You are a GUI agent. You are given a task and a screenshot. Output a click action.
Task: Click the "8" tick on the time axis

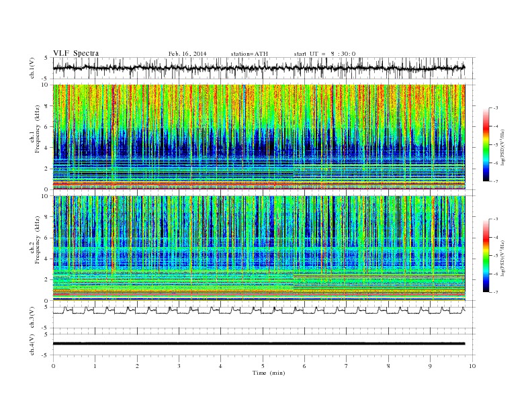point(388,366)
